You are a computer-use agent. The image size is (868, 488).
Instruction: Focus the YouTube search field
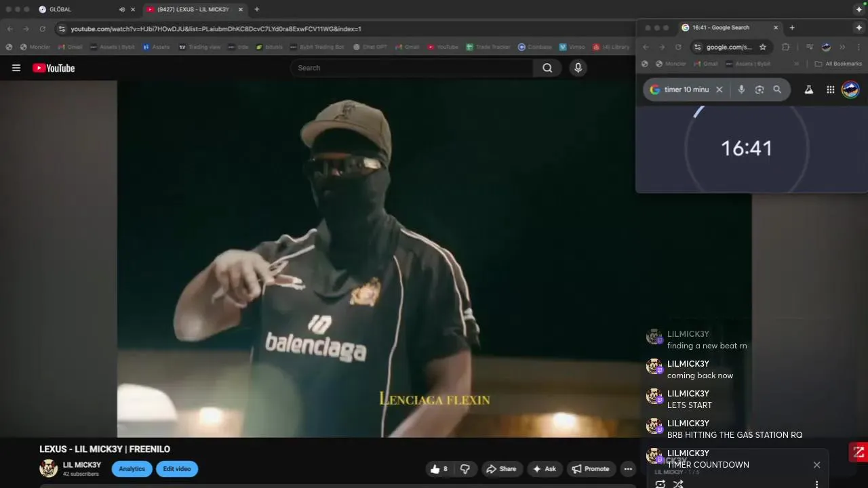tap(412, 68)
